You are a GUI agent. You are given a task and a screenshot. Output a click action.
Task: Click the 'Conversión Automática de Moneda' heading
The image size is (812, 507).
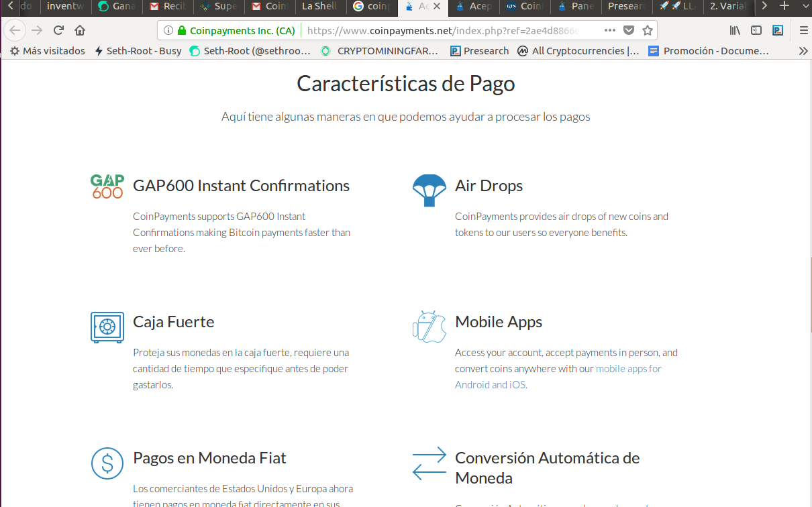click(x=548, y=467)
